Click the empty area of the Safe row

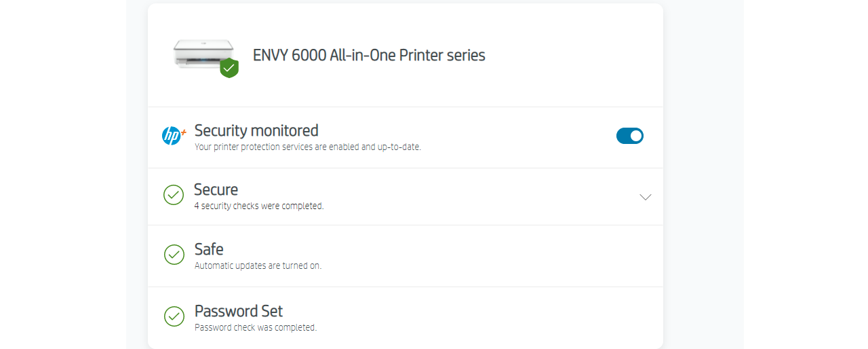pyautogui.click(x=488, y=256)
